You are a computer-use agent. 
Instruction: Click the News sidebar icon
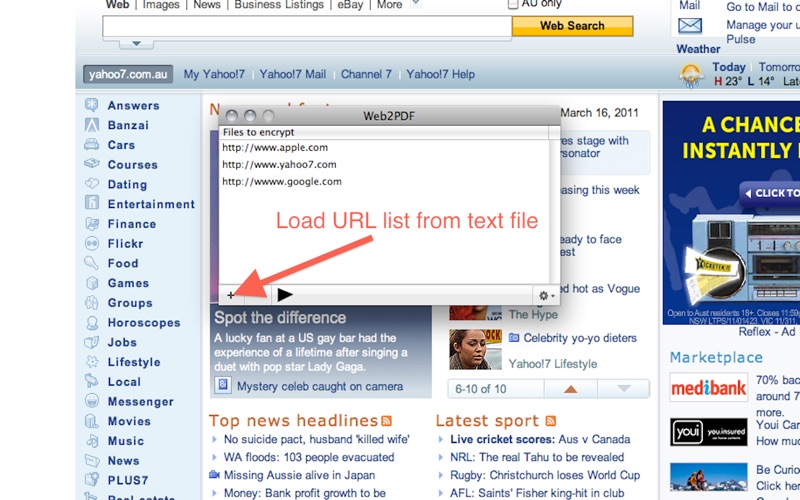92,460
